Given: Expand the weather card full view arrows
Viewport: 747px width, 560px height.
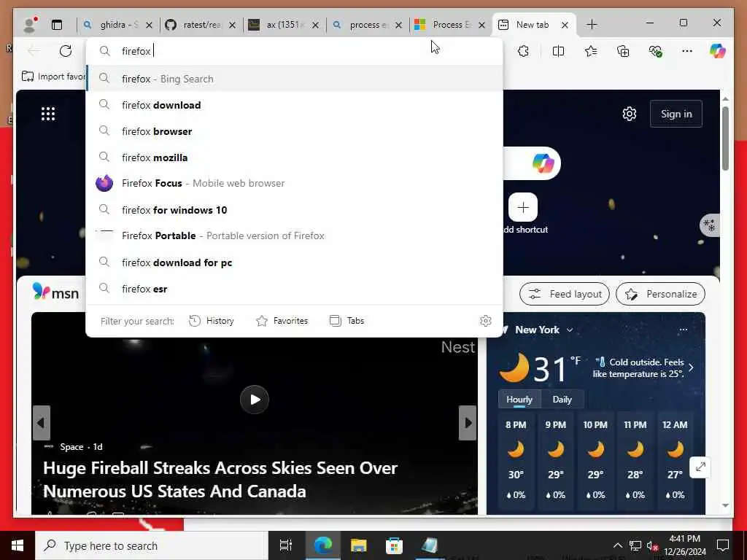Looking at the screenshot, I should point(700,467).
